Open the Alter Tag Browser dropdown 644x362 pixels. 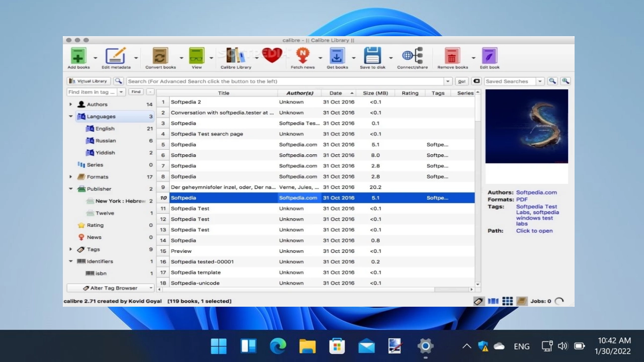coord(150,288)
